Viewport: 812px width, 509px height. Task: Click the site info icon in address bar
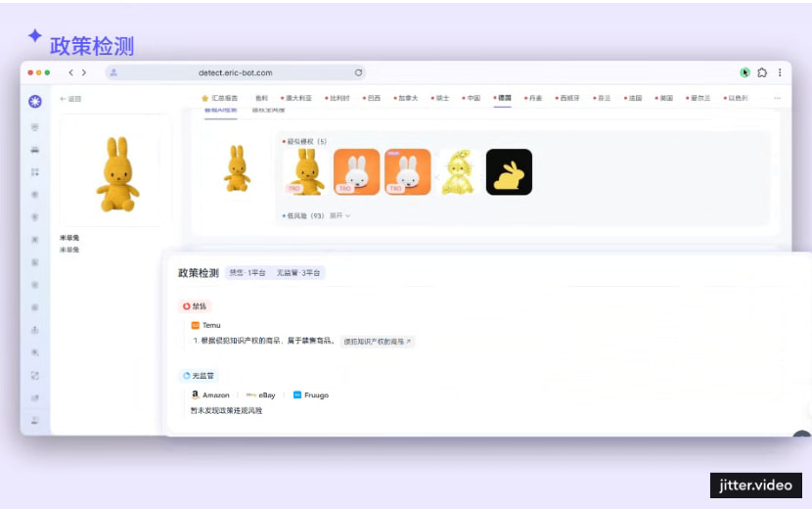click(x=113, y=72)
